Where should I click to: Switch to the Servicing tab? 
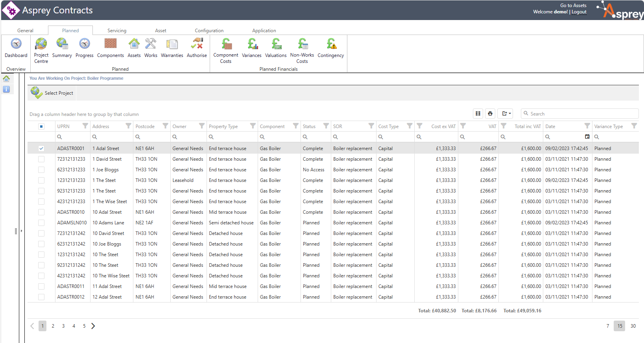point(117,31)
